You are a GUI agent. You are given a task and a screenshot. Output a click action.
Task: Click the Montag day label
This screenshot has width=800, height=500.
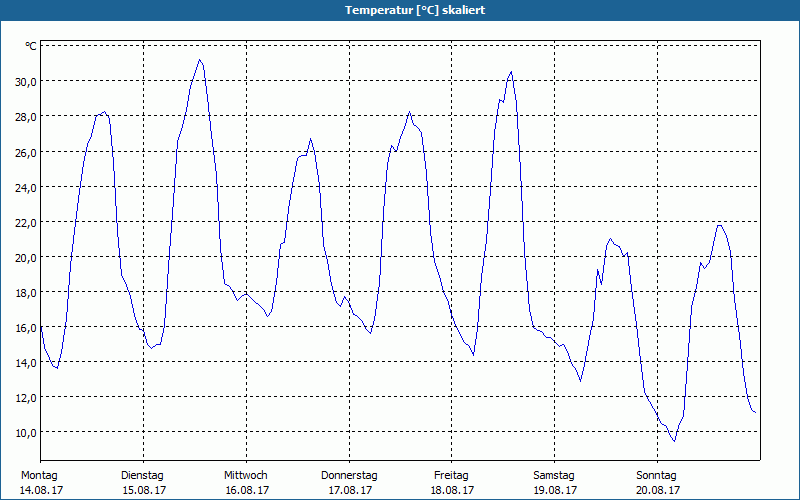click(x=39, y=476)
